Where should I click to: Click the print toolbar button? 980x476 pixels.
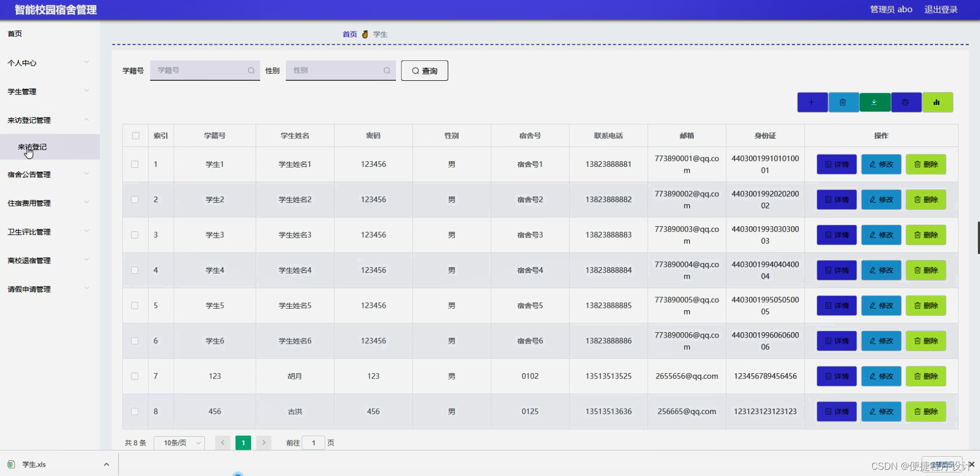(x=905, y=102)
